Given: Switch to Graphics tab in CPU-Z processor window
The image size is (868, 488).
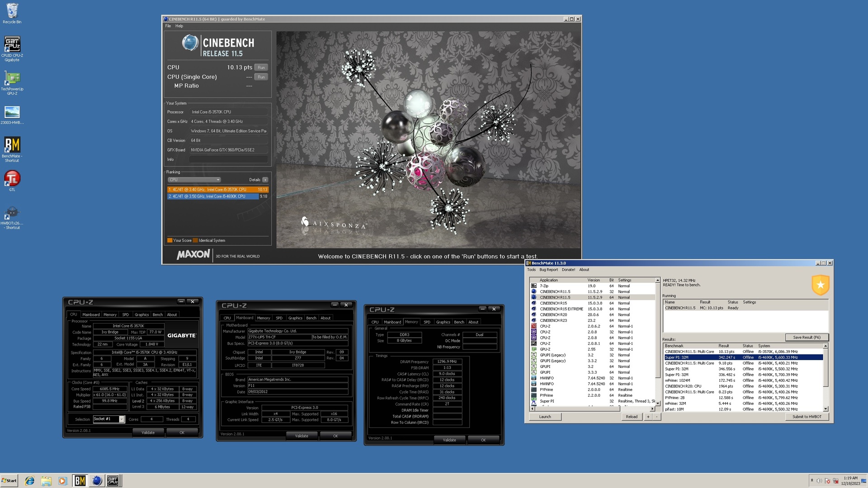Looking at the screenshot, I should click(x=142, y=314).
